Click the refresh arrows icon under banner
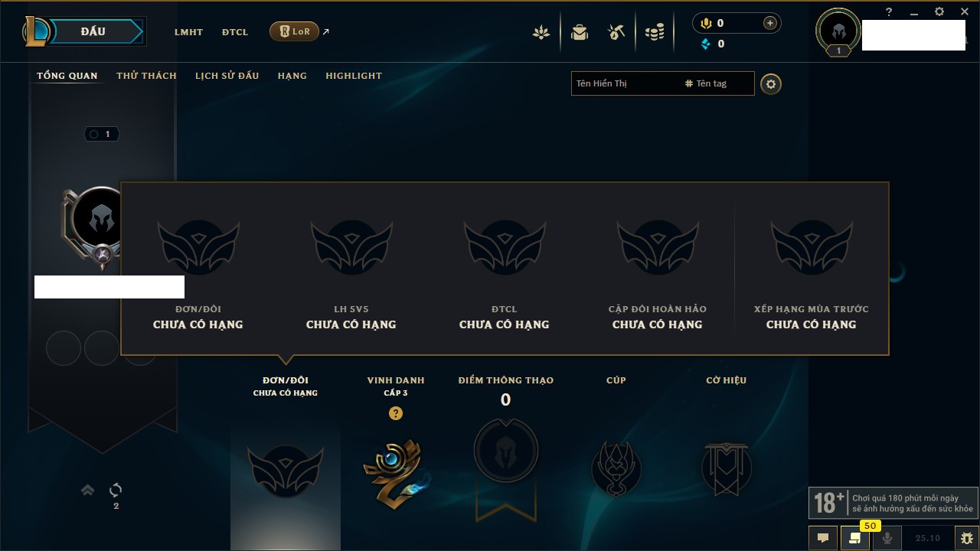 point(116,490)
